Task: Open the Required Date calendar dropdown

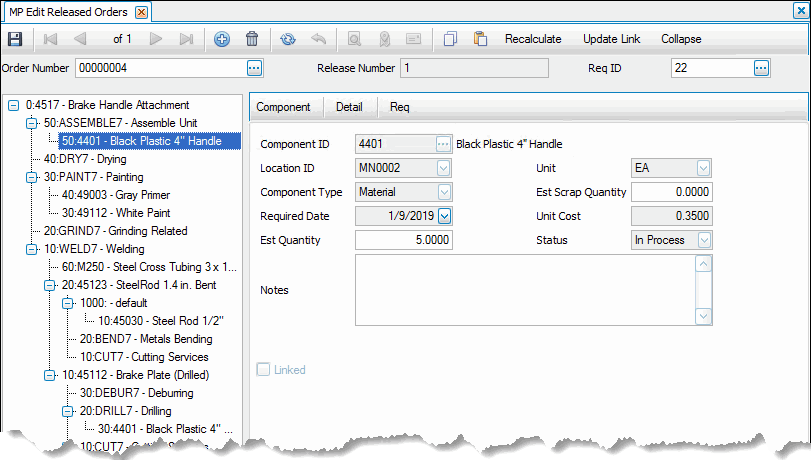Action: pos(444,215)
